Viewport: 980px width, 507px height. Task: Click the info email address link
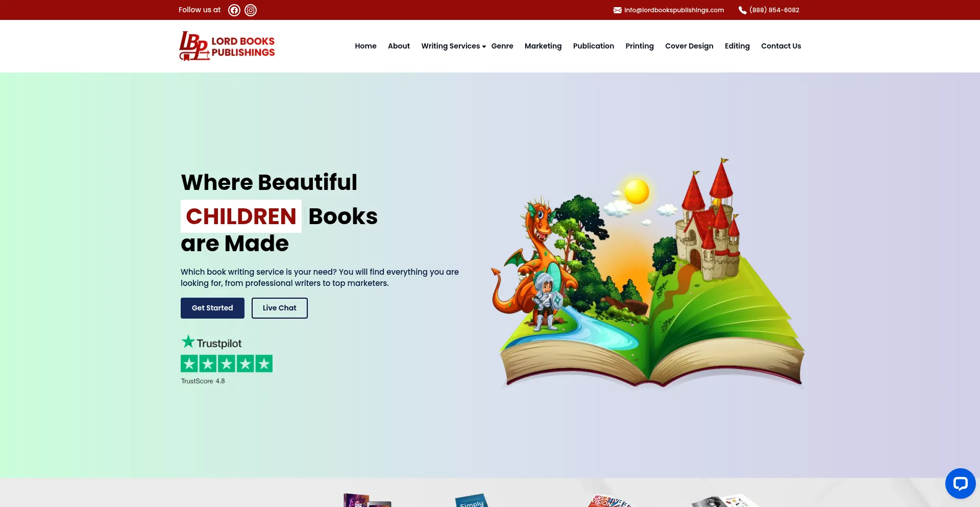(x=673, y=10)
